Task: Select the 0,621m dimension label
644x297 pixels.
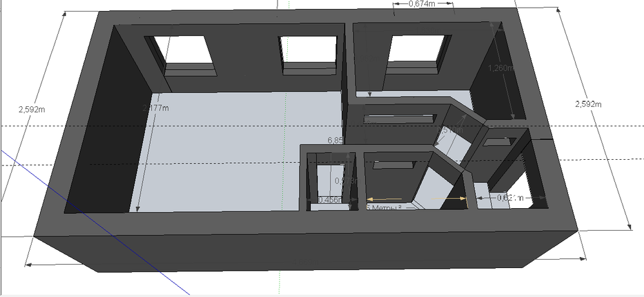Action: tap(509, 198)
